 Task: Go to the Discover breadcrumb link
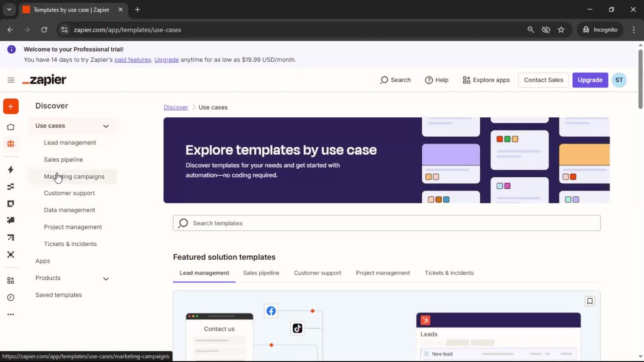coord(176,108)
